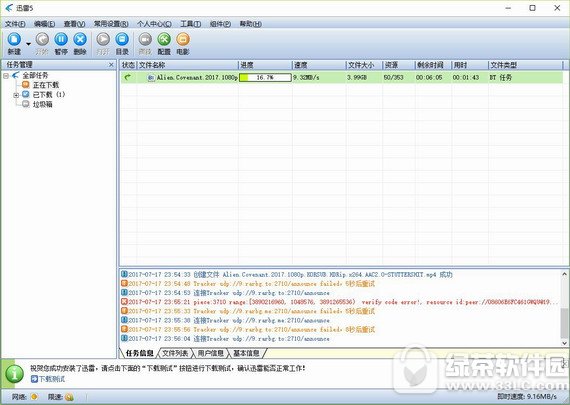This screenshot has width=570, height=405.
Task: Open the dropdown arrow beside 新建
Action: pos(28,44)
